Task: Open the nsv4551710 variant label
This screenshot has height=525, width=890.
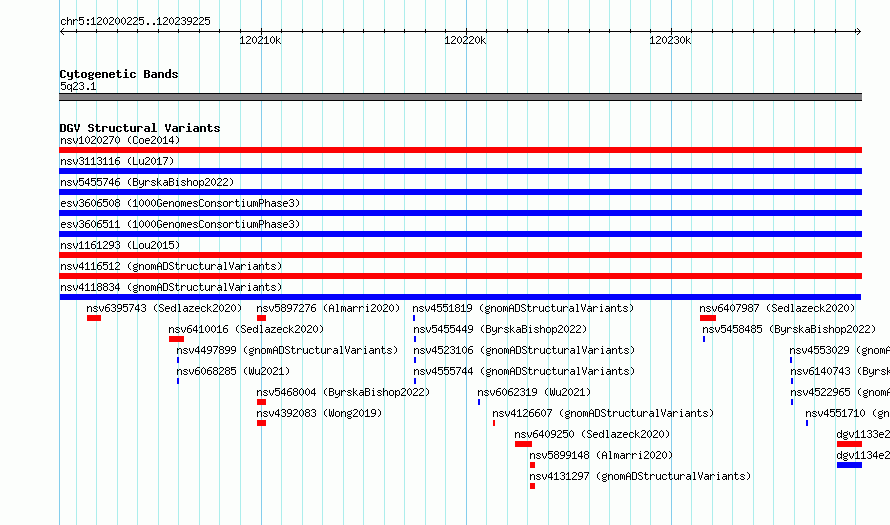Action: point(847,413)
